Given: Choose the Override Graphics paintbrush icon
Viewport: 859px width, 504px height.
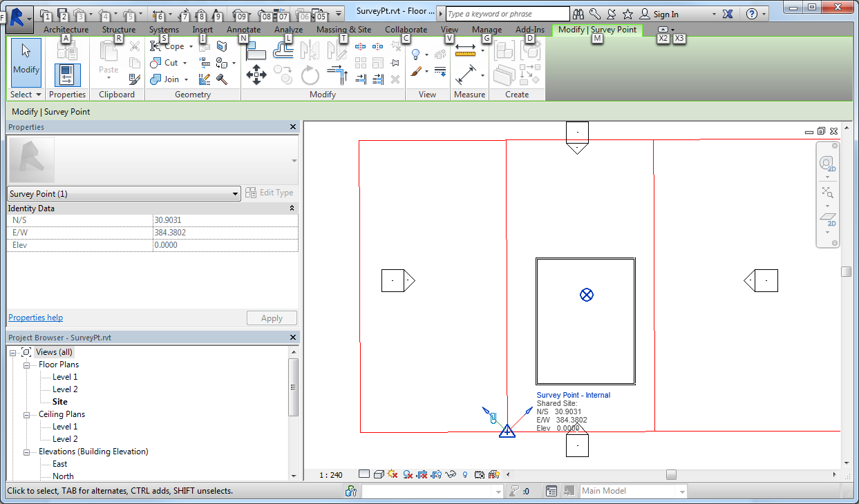Looking at the screenshot, I should pos(415,71).
